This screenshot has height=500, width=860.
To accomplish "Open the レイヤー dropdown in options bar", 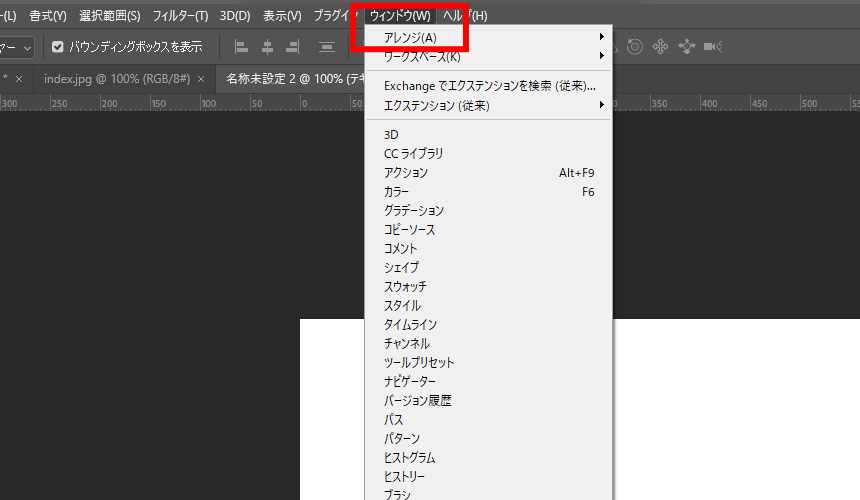I will pyautogui.click(x=16, y=47).
